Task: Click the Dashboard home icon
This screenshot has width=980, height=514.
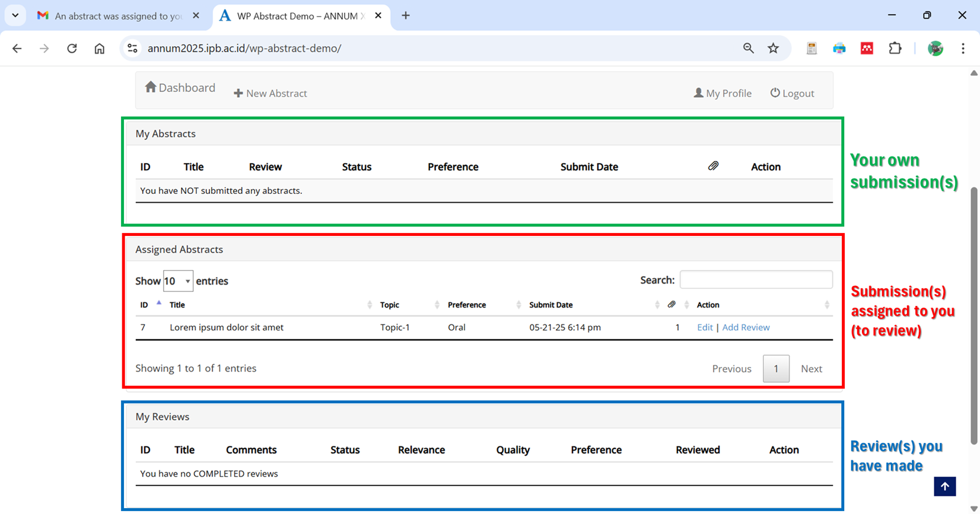Action: coord(151,87)
